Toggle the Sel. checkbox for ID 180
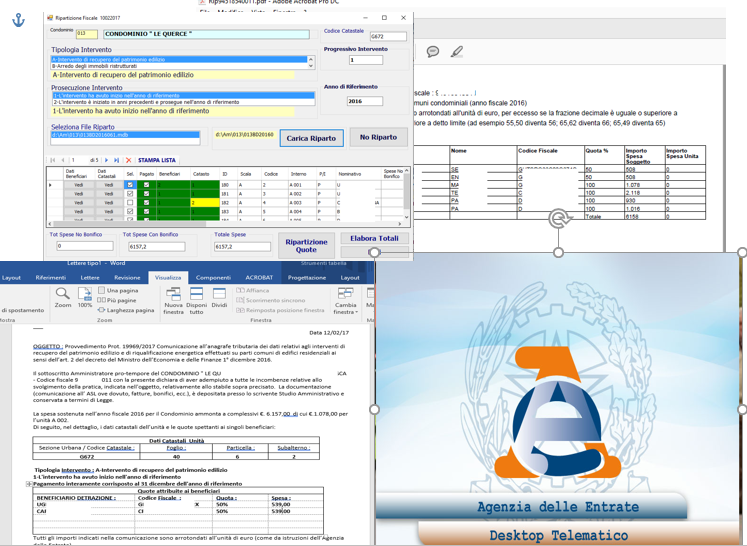Viewport: 747px width, 546px height. point(130,185)
